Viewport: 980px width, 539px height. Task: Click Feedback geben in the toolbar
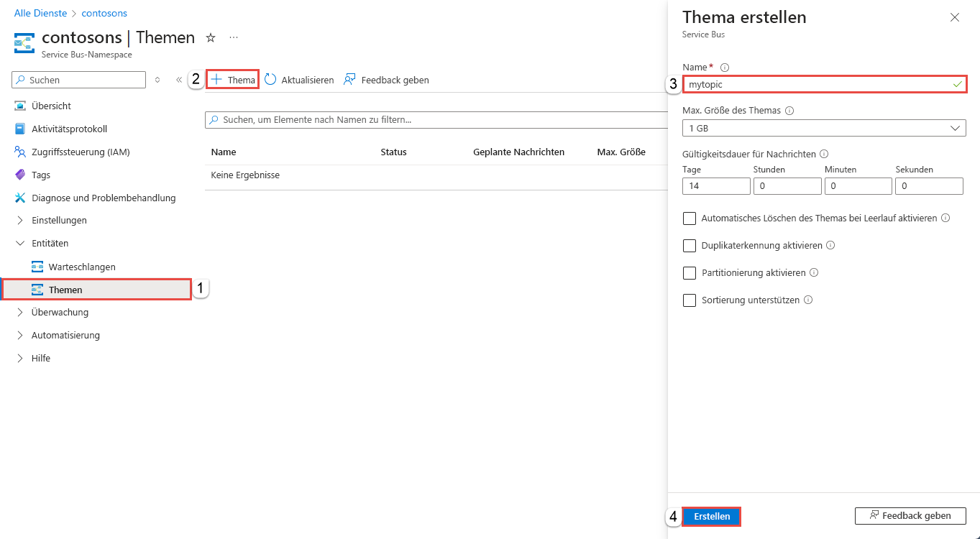coord(386,80)
